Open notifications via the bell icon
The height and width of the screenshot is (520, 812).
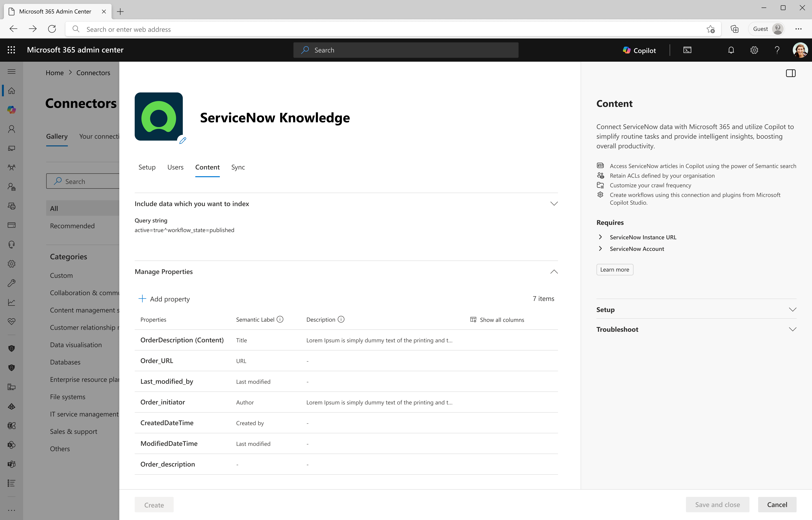(731, 50)
